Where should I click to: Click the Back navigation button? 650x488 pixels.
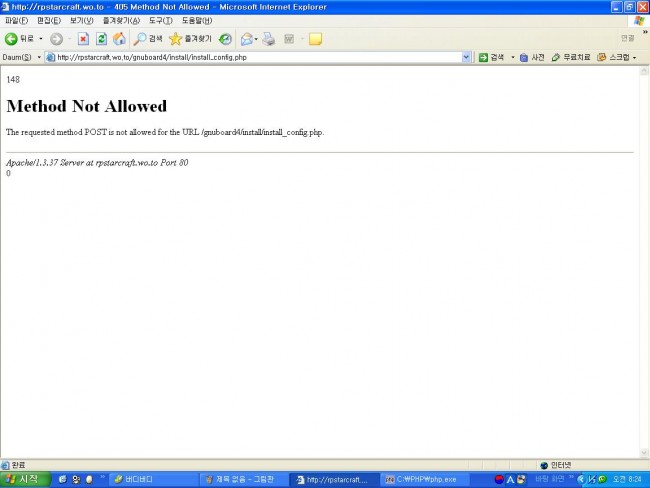click(19, 39)
